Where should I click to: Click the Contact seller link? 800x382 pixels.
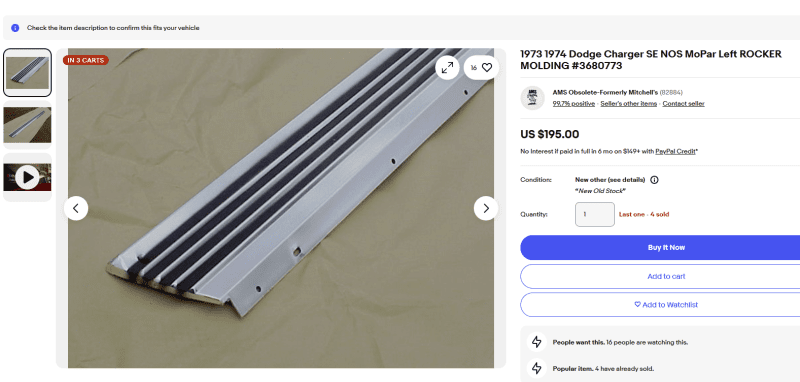tap(684, 104)
